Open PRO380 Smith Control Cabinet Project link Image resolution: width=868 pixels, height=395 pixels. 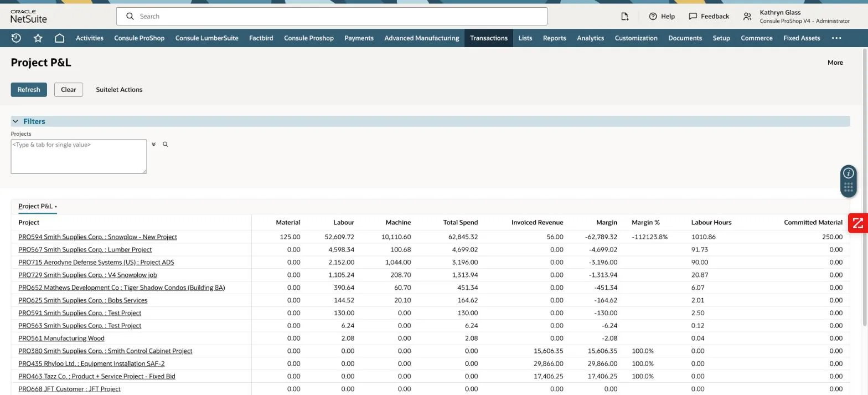[x=105, y=351]
